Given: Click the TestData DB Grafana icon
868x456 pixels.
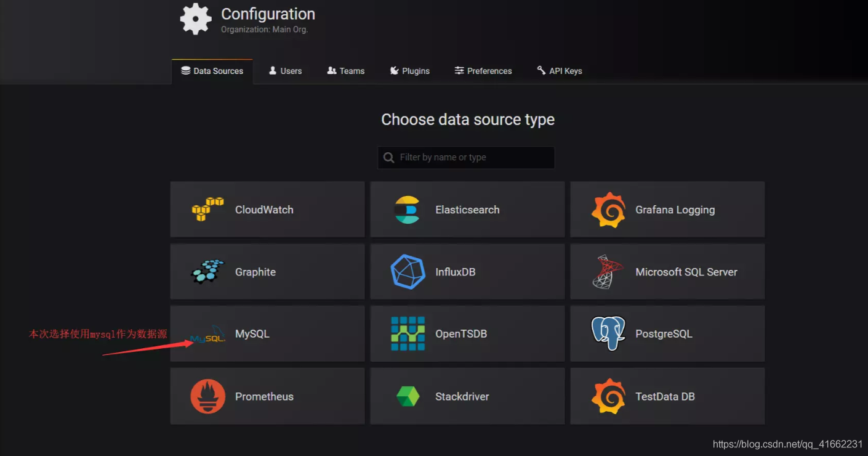Looking at the screenshot, I should click(608, 396).
